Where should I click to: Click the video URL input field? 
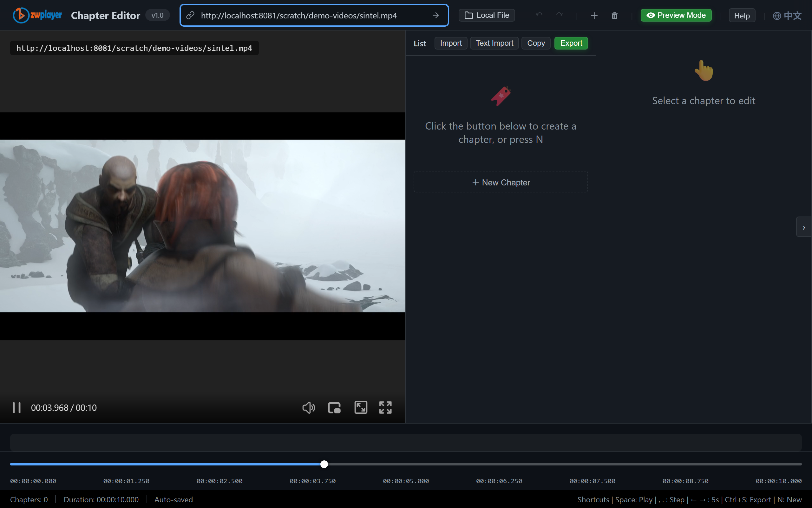(314, 16)
